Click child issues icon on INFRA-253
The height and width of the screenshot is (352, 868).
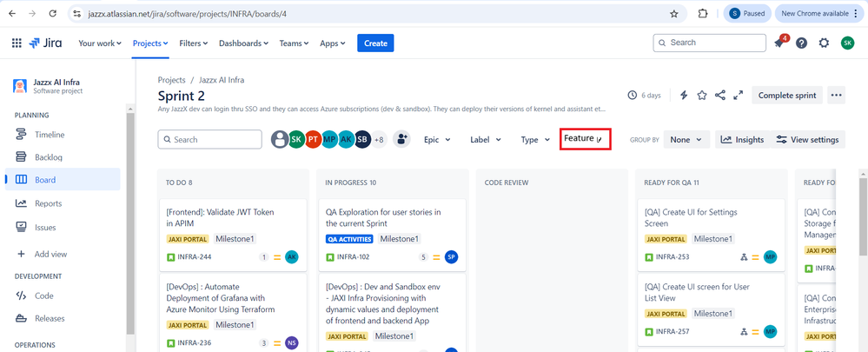[x=745, y=256]
